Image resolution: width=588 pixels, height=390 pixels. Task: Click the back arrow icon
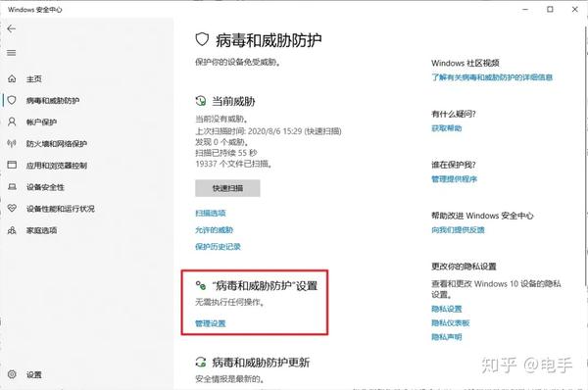pos(12,28)
